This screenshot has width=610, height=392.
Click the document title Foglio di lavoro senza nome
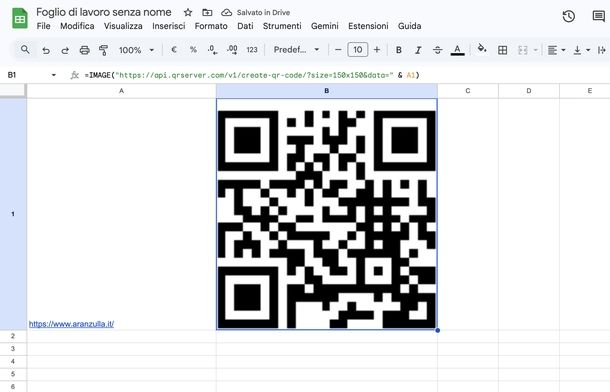coord(103,12)
